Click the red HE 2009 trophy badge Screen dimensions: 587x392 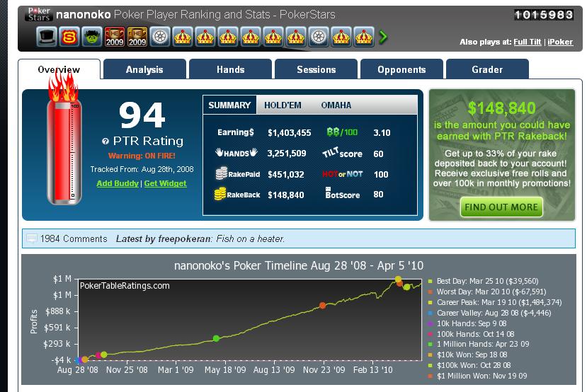pos(115,37)
